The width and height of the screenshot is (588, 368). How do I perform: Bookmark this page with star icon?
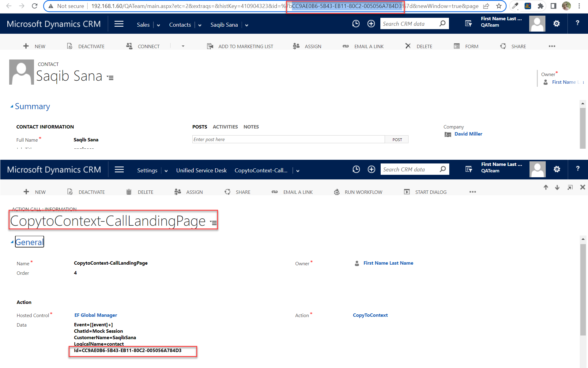(499, 6)
